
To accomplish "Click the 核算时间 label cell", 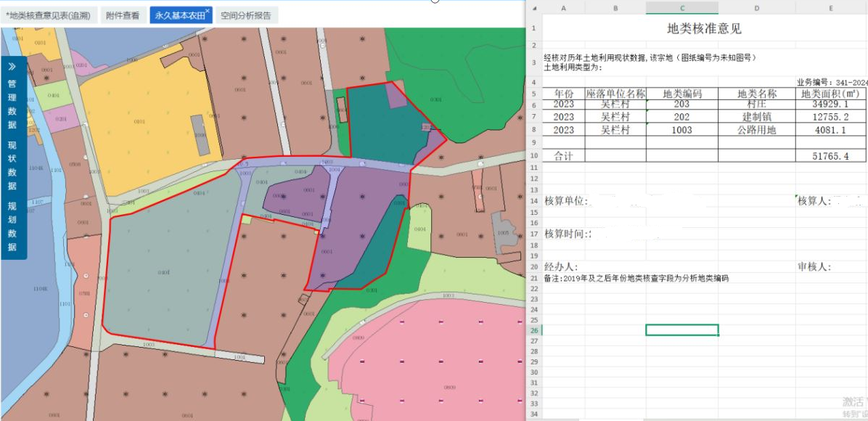I will [567, 233].
